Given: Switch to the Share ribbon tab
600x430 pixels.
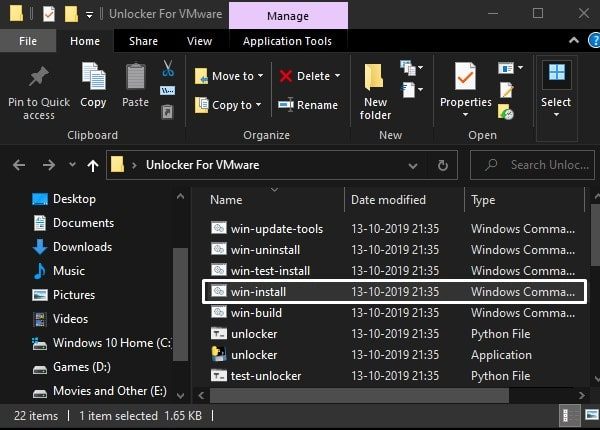Looking at the screenshot, I should 143,41.
